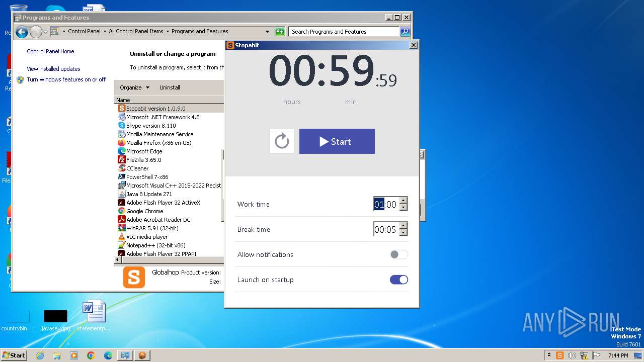The width and height of the screenshot is (644, 362).
Task: Toggle the Allow notifications switch
Action: click(398, 254)
